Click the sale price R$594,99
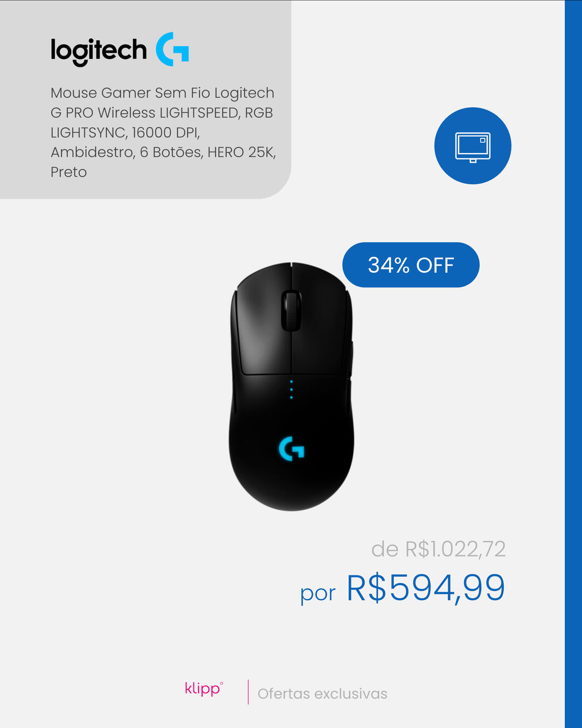The height and width of the screenshot is (728, 582). (x=426, y=587)
